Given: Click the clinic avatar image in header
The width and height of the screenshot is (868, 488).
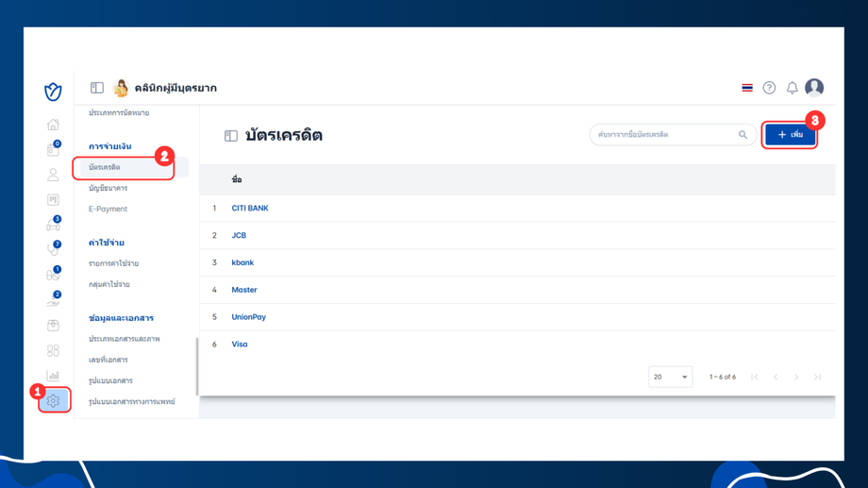Looking at the screenshot, I should point(120,88).
